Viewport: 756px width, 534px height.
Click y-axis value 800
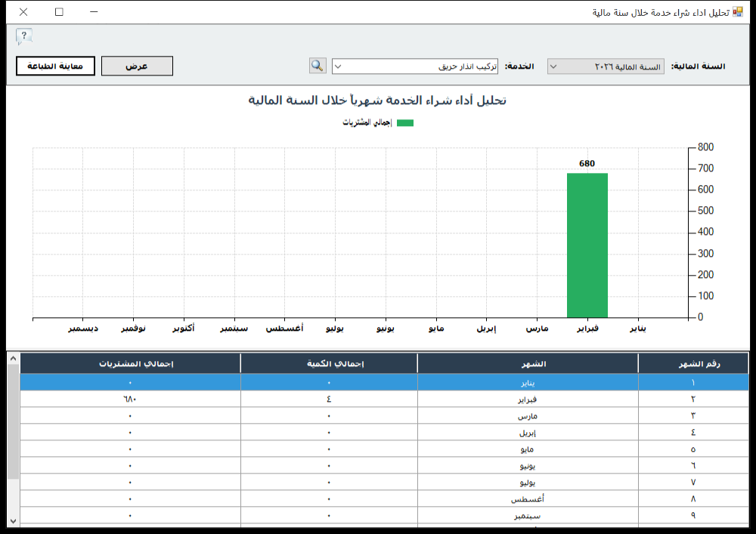pos(705,147)
